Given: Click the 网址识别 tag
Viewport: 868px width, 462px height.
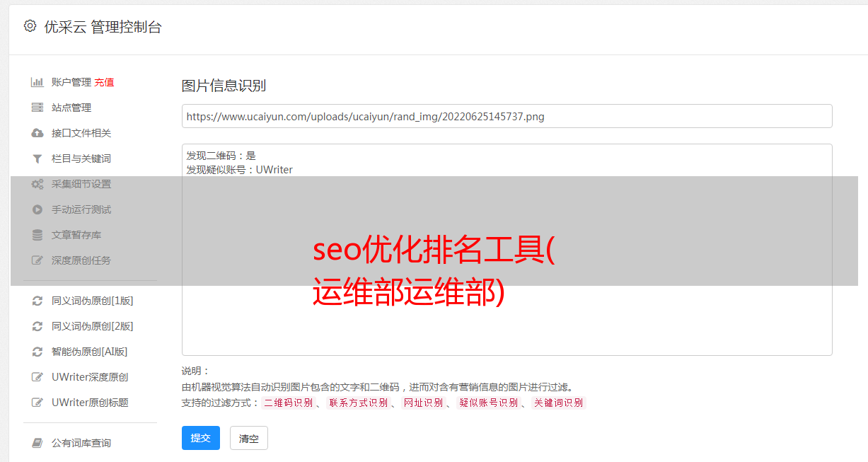Looking at the screenshot, I should pos(423,403).
